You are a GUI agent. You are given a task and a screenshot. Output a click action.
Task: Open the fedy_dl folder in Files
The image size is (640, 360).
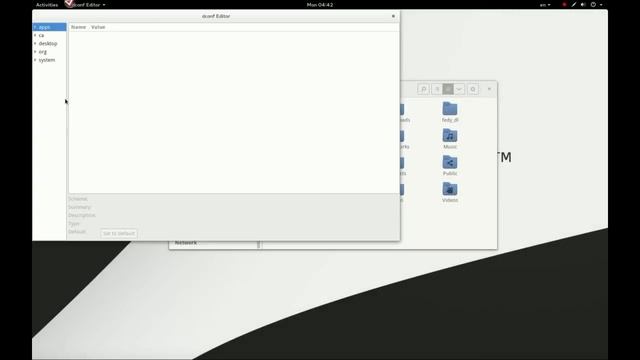click(450, 112)
